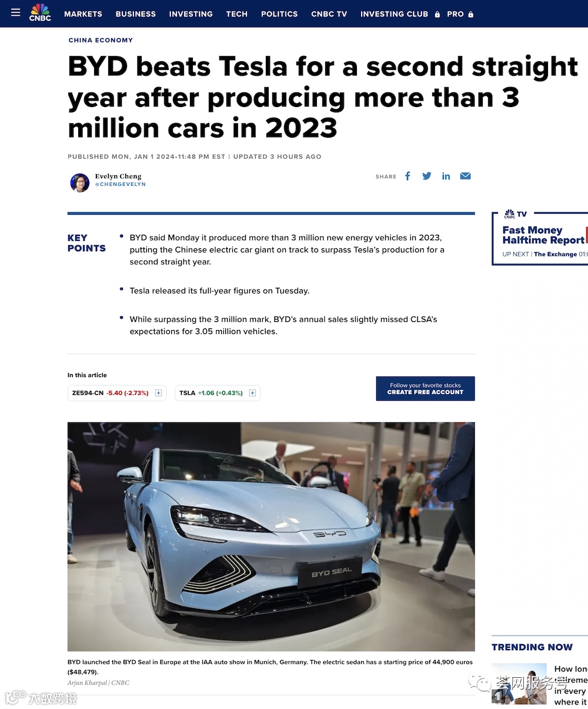The image size is (588, 709).
Task: Click the TSLA stock quote chip
Action: (218, 393)
